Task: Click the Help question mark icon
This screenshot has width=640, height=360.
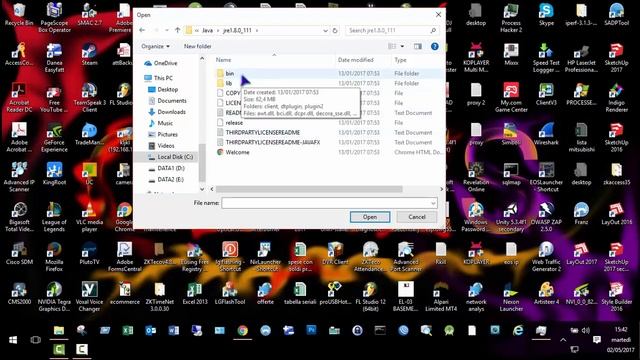Action: tap(435, 46)
